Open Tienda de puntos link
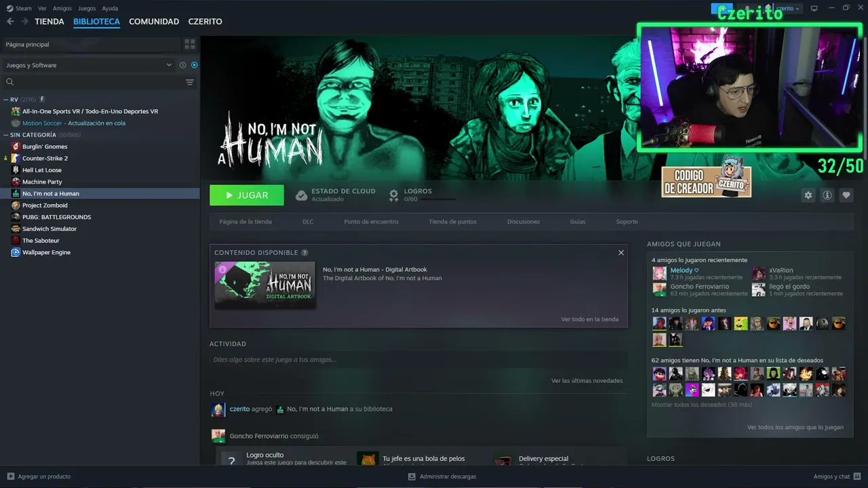The image size is (868, 488). 452,222
